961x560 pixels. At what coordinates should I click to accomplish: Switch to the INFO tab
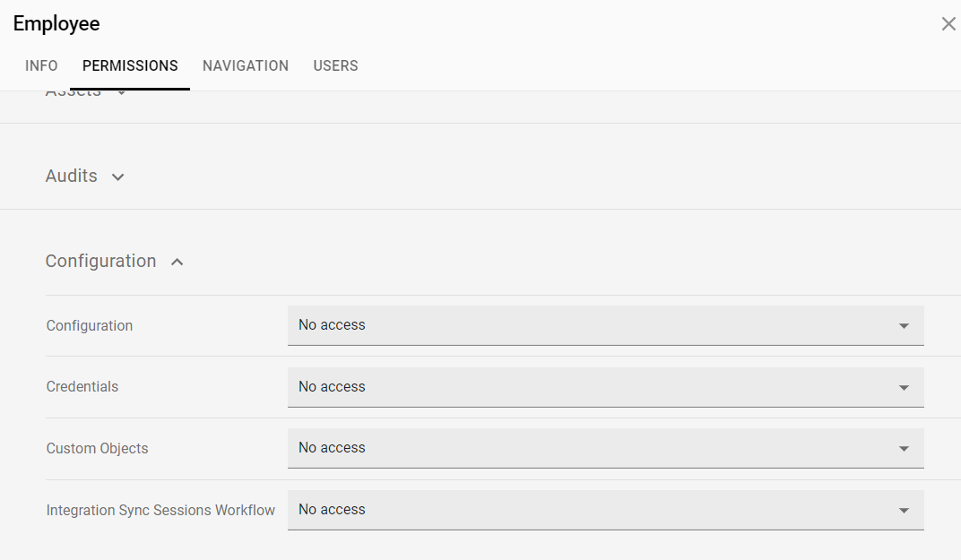pos(41,65)
